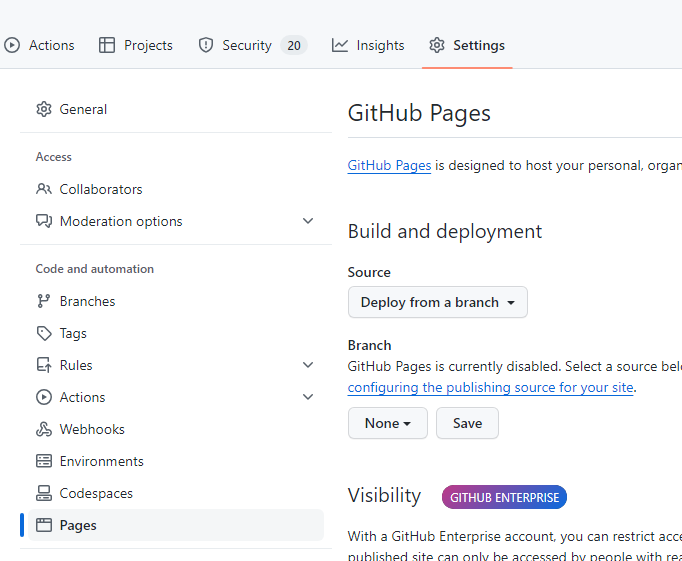Click the Settings gear icon in tab bar

coord(437,45)
